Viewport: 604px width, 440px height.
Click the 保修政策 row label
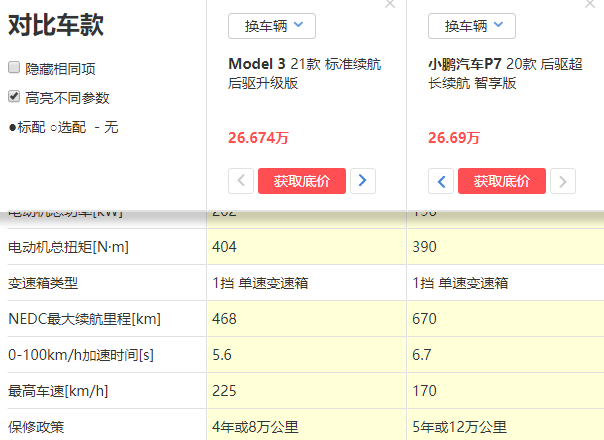36,427
